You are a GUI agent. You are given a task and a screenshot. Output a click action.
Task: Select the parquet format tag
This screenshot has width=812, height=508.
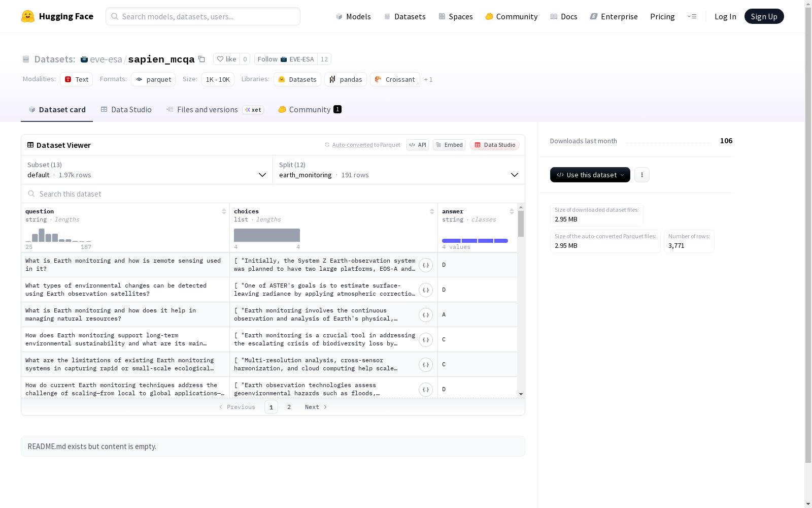tap(153, 79)
